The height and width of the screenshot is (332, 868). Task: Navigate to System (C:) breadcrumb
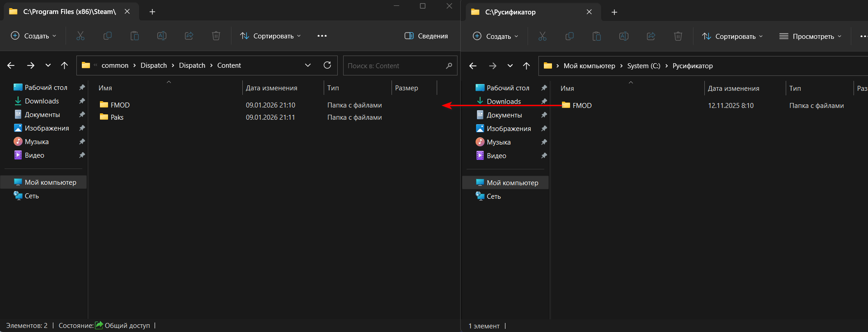coord(643,66)
